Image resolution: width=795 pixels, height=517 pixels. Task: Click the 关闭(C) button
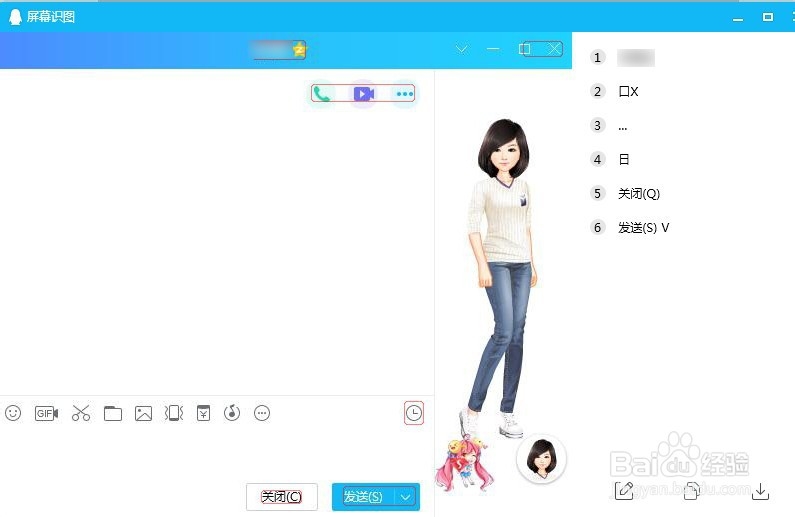[x=281, y=497]
